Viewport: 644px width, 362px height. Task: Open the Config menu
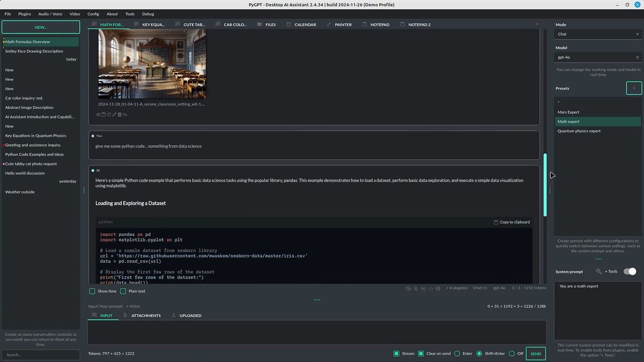coord(93,14)
